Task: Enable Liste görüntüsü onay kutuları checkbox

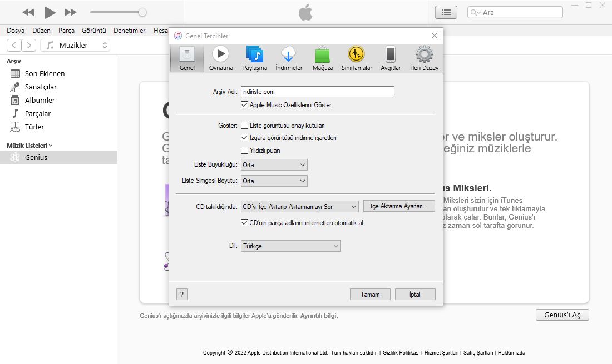Action: coord(245,126)
